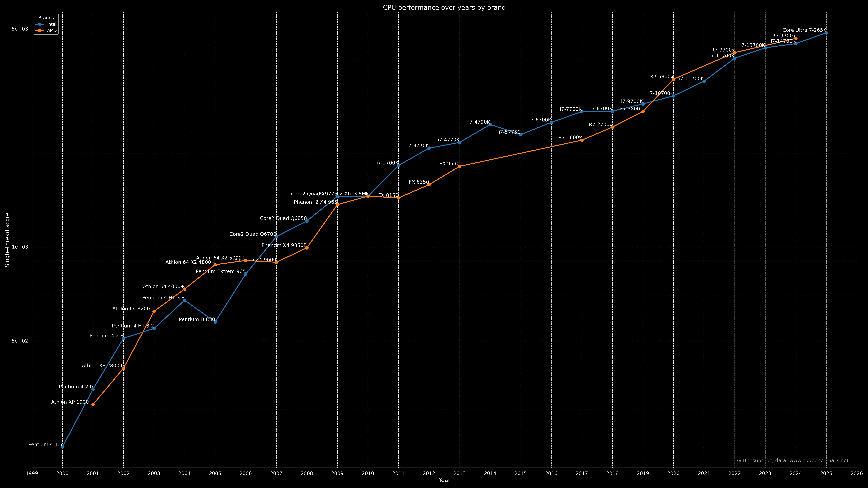
Task: Click the 'i7-7700K' data label
Action: click(x=571, y=109)
